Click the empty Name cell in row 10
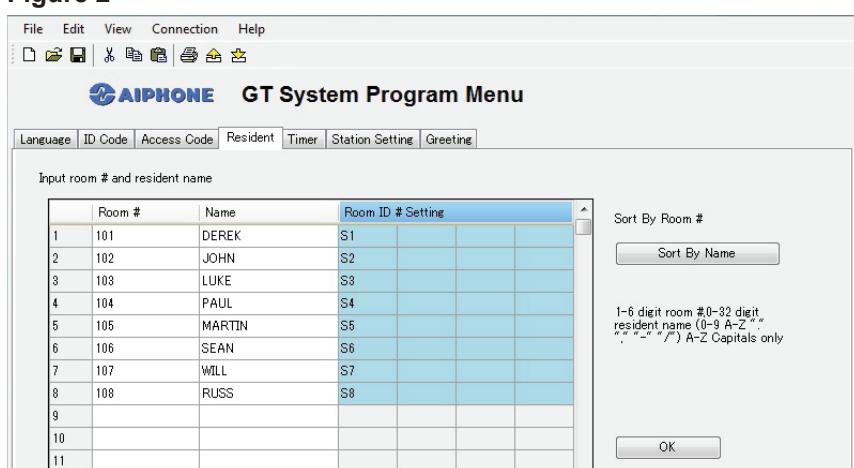 [269, 439]
